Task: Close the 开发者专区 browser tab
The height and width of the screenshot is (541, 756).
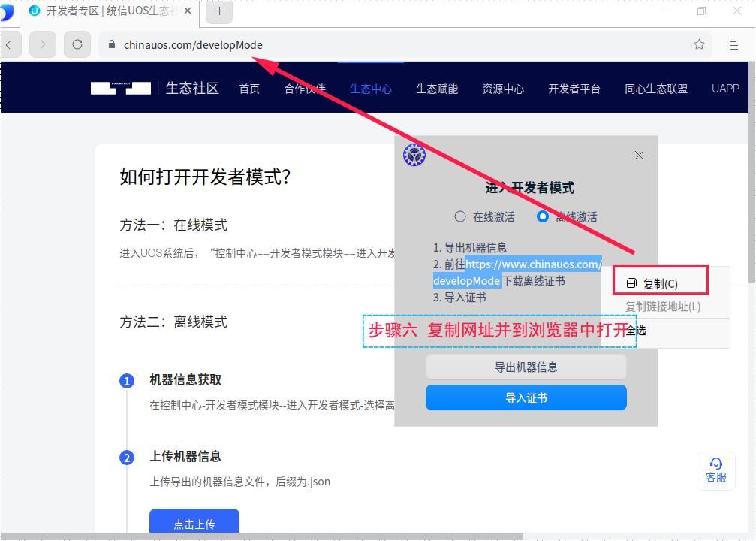Action: click(x=188, y=10)
